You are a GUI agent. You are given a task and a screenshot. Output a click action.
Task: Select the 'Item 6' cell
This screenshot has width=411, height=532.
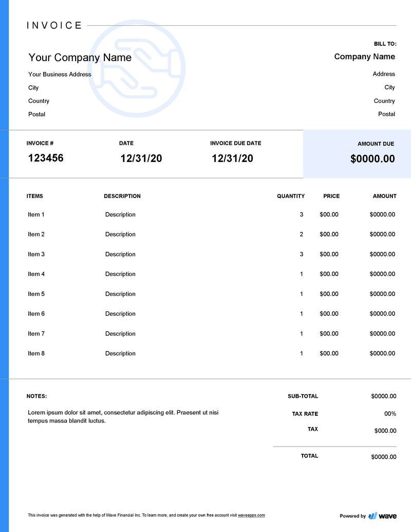[x=36, y=314]
